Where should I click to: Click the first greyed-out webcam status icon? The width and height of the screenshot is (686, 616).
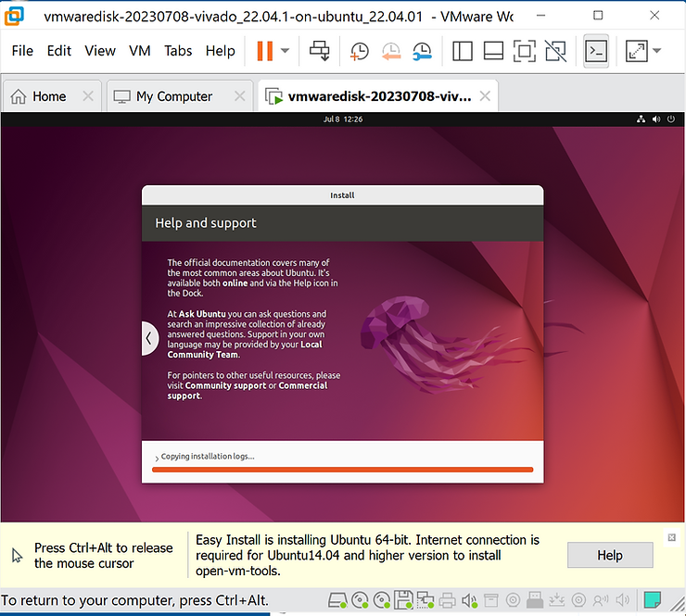513,600
